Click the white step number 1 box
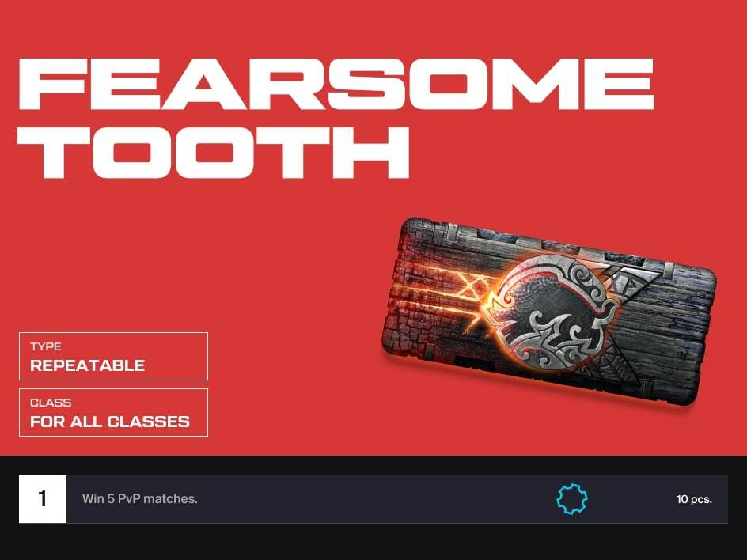Image resolution: width=747 pixels, height=560 pixels. click(43, 499)
